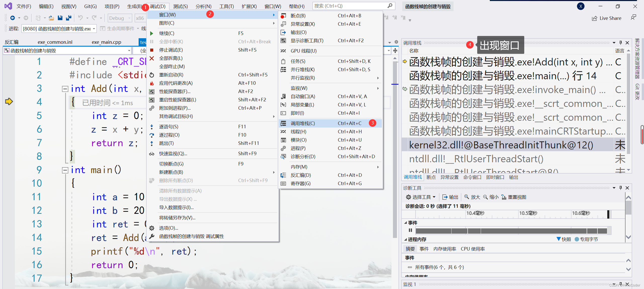This screenshot has height=289, width=644.
Task: Click the Open File folder icon
Action: point(51,18)
